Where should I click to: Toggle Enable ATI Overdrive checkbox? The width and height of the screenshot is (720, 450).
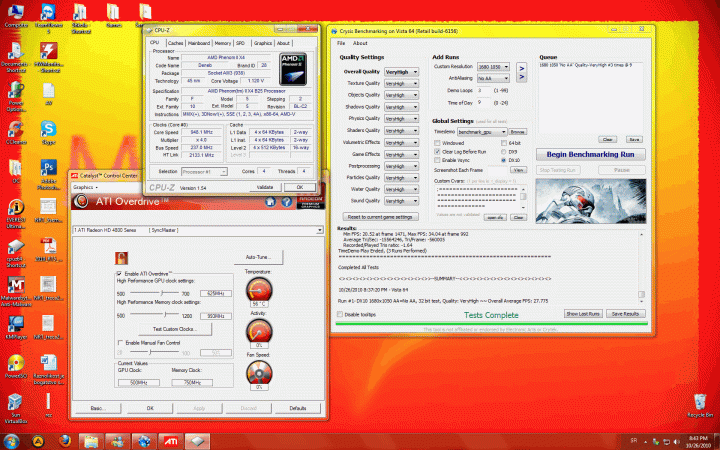click(x=120, y=274)
